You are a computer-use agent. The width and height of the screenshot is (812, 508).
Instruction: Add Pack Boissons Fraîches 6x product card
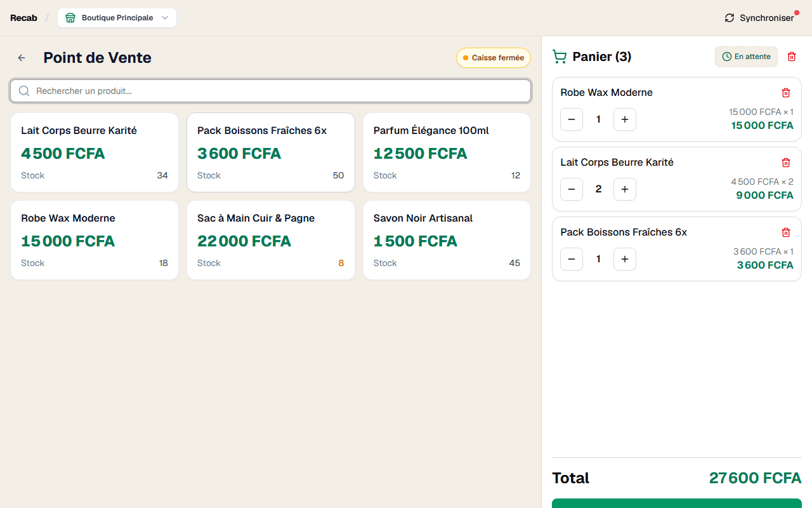(x=271, y=152)
